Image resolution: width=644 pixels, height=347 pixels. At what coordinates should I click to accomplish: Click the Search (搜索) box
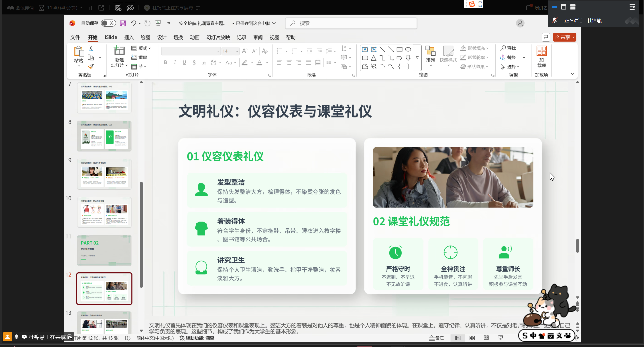click(351, 23)
